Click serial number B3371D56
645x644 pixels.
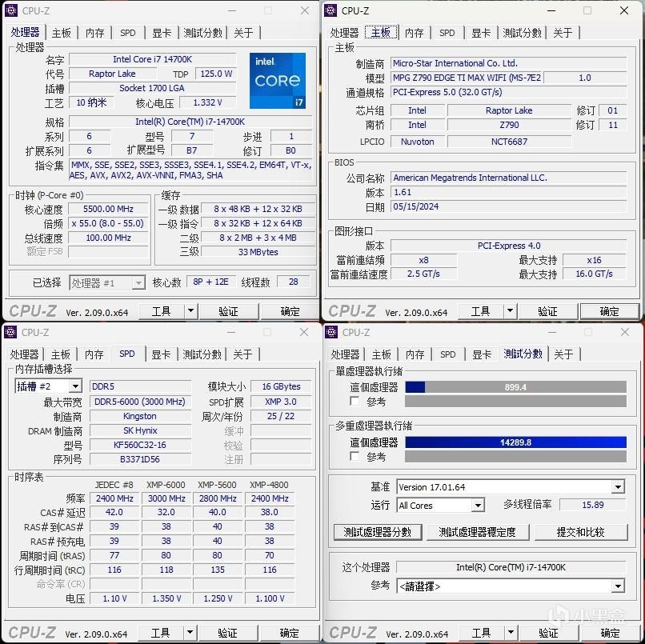click(140, 459)
